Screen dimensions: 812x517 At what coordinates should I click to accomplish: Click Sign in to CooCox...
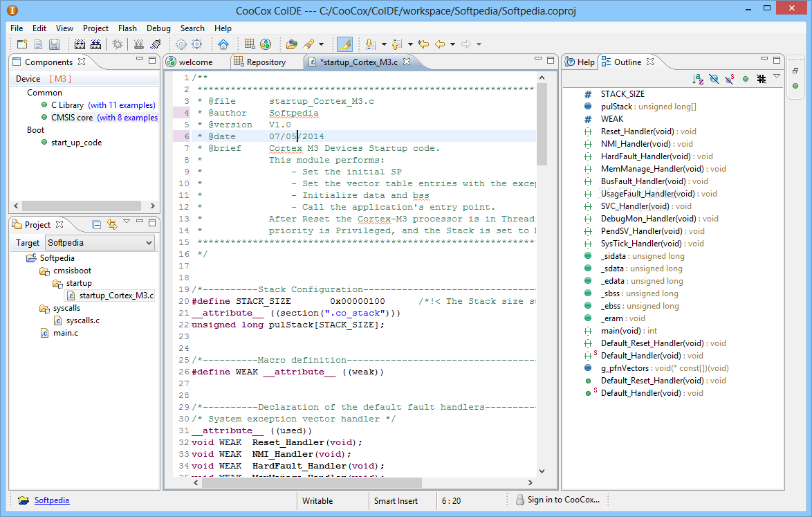(x=564, y=500)
